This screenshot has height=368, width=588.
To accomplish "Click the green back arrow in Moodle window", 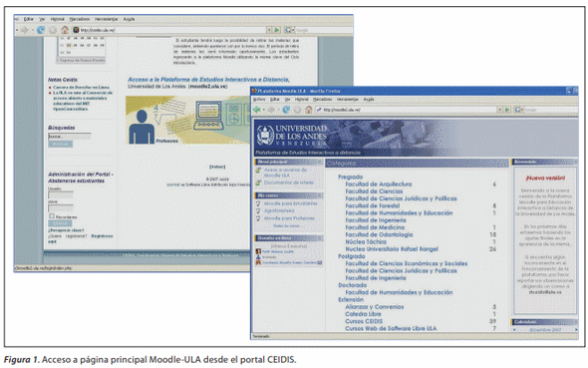I will 257,110.
